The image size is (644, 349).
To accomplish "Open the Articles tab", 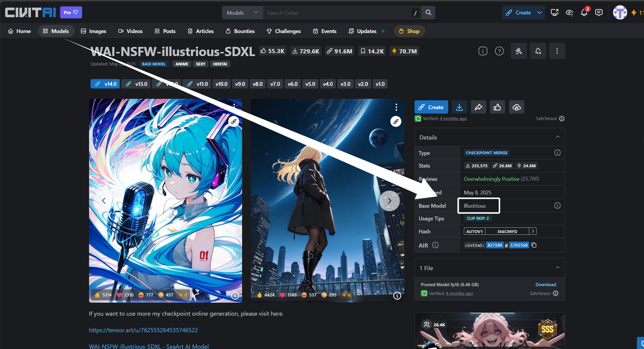I will pos(201,31).
